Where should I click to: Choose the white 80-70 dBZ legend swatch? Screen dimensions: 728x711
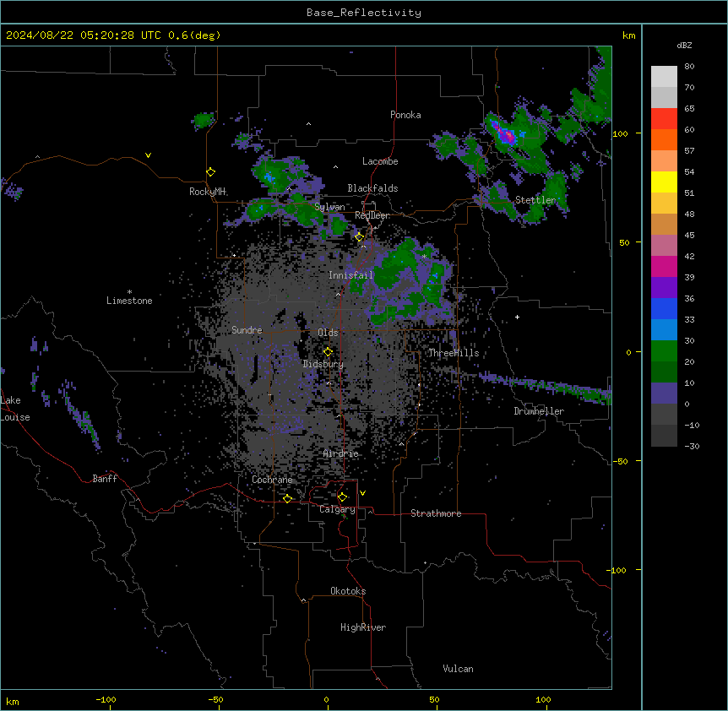664,77
